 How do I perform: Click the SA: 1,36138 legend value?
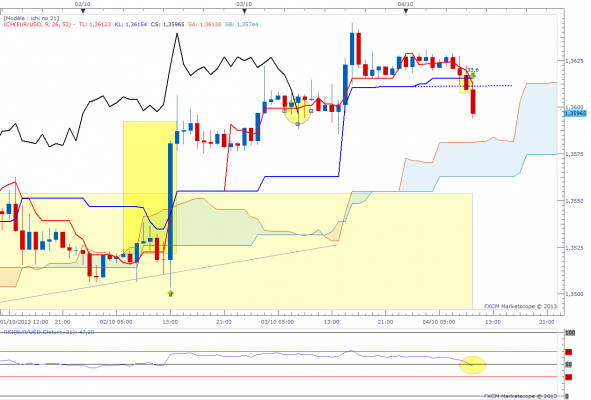tap(205, 24)
